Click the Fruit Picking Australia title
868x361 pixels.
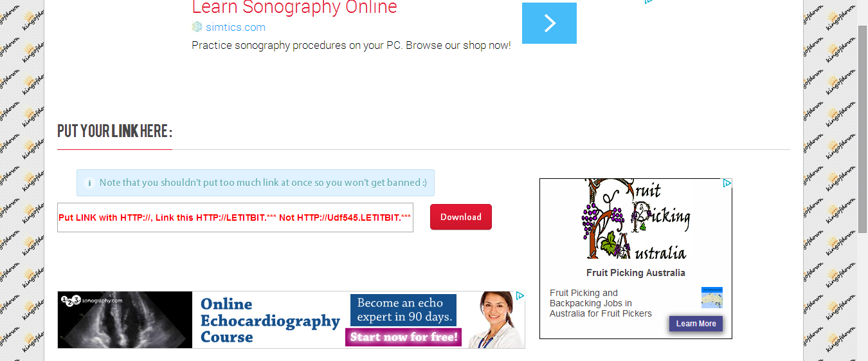636,273
